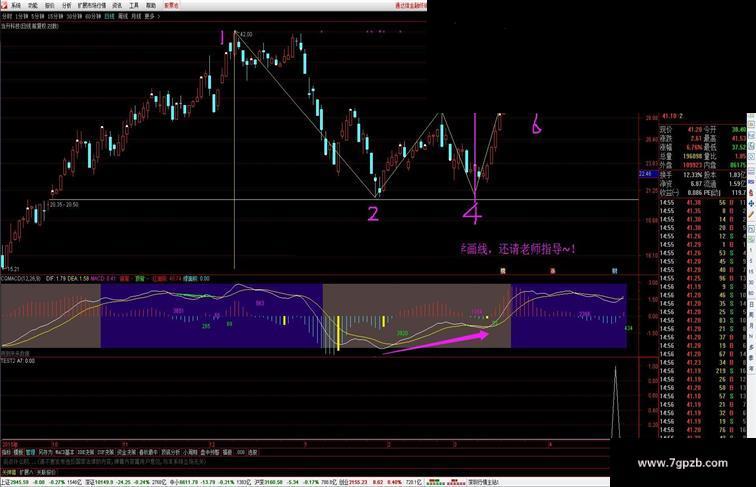
Task: Expand the 更多 periods list
Action: click(151, 16)
